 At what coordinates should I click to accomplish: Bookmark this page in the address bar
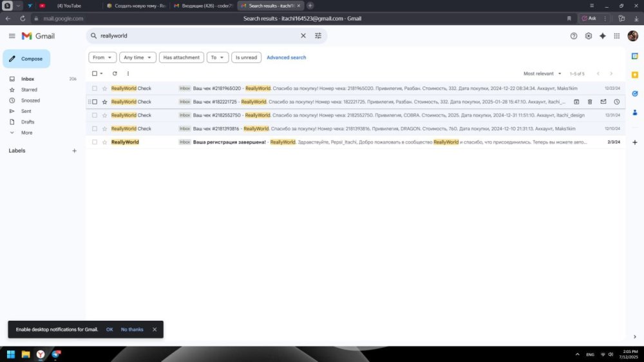569,19
